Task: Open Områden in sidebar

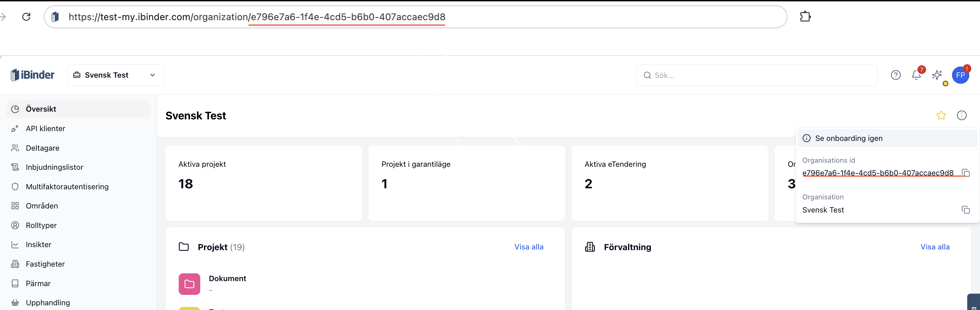Action: [78, 206]
